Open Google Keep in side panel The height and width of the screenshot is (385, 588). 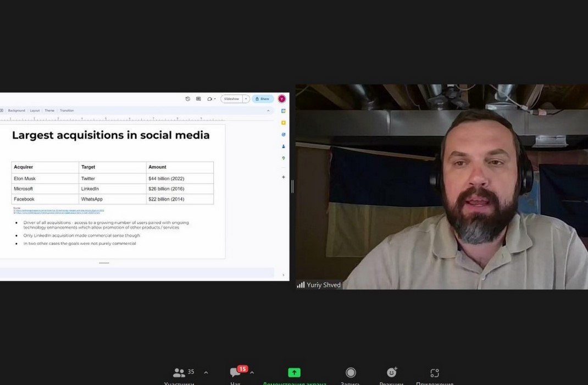click(x=284, y=123)
